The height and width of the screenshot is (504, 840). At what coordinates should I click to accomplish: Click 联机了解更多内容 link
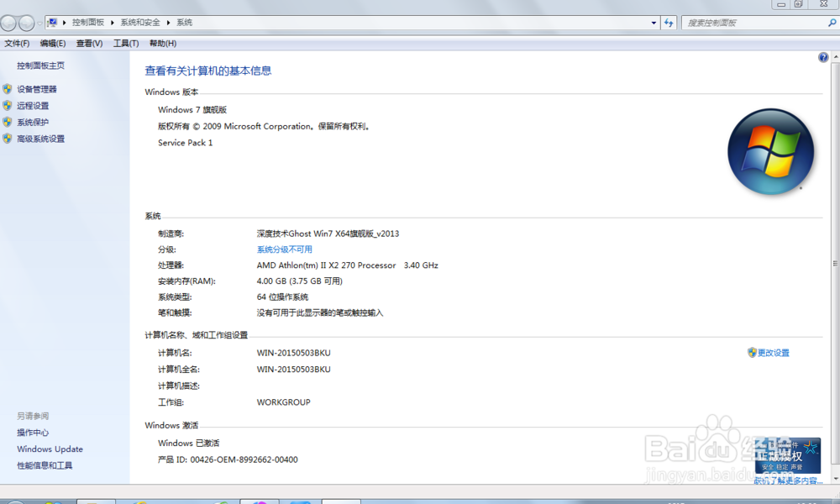788,481
